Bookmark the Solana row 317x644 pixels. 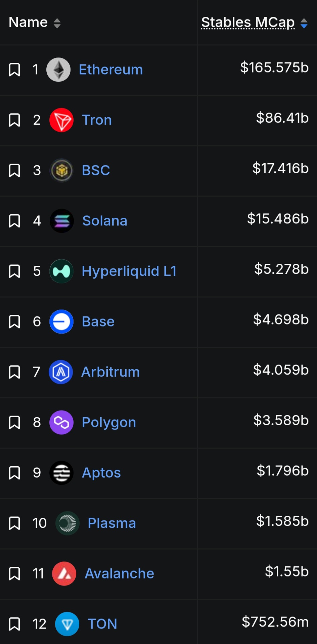pyautogui.click(x=14, y=221)
